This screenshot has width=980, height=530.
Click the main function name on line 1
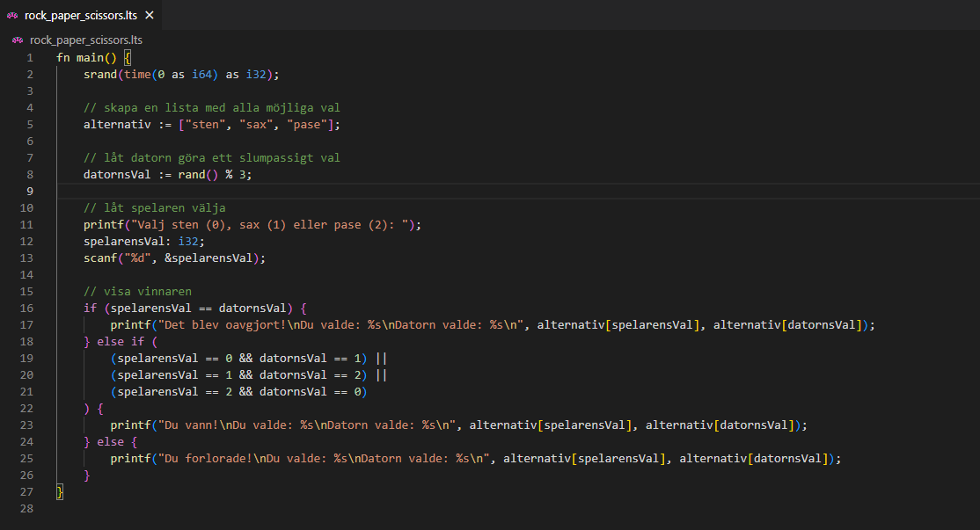91,58
